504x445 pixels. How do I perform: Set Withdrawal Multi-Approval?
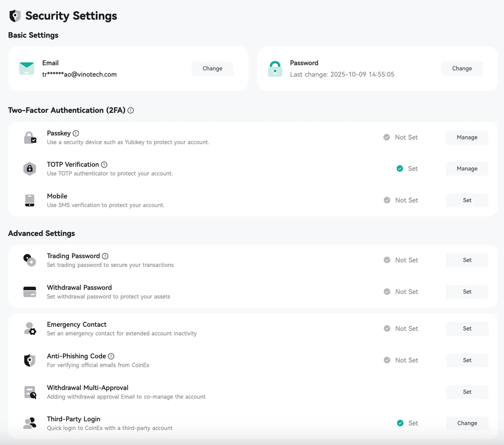(467, 392)
